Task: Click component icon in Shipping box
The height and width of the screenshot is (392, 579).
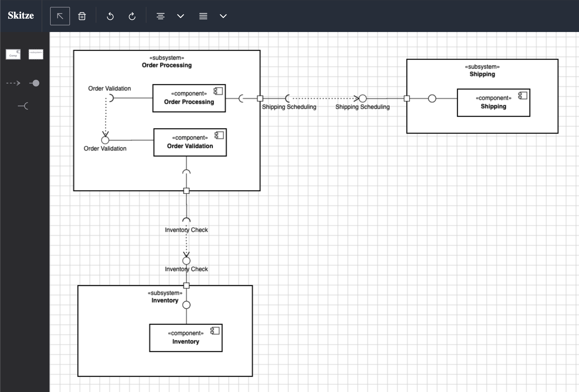Action: click(522, 96)
